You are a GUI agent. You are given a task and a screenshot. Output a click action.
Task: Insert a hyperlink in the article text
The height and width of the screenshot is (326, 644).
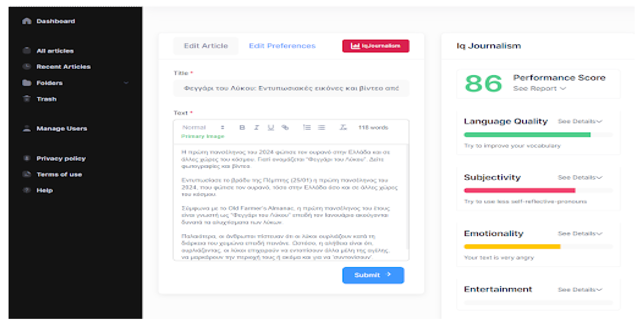point(285,127)
